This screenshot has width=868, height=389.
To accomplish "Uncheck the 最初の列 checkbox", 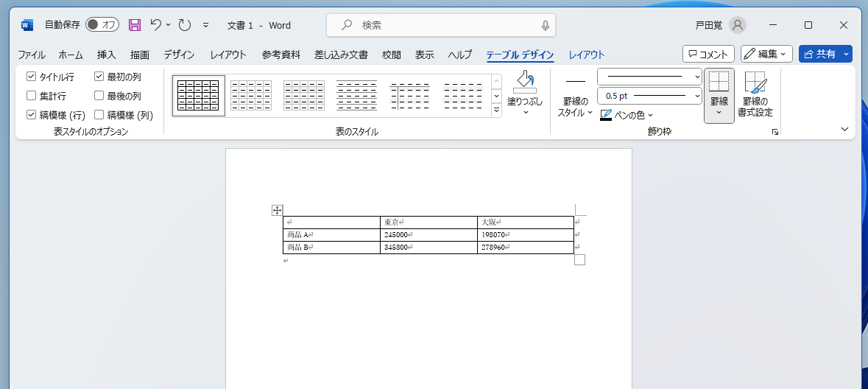I will (x=99, y=77).
